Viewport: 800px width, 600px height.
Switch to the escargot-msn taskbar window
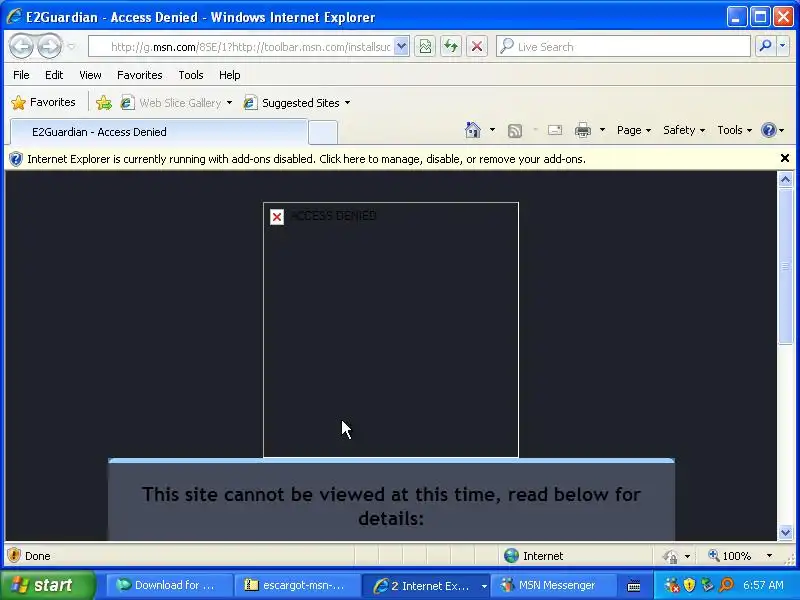(297, 585)
